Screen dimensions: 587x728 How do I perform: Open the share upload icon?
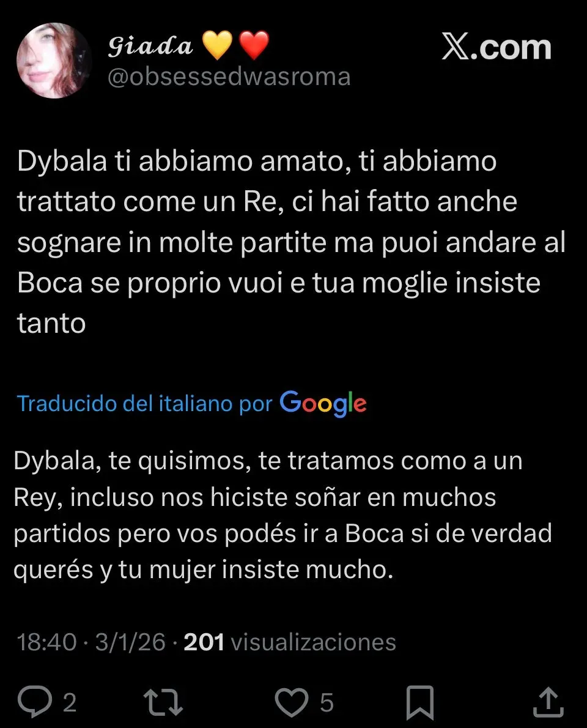548,702
